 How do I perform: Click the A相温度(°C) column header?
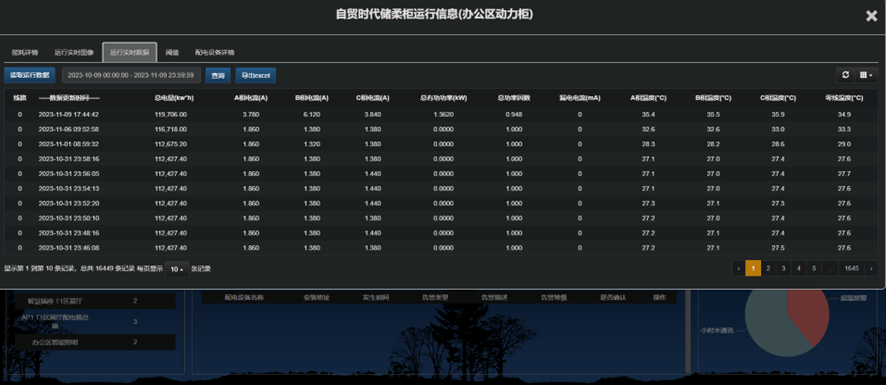tap(649, 98)
